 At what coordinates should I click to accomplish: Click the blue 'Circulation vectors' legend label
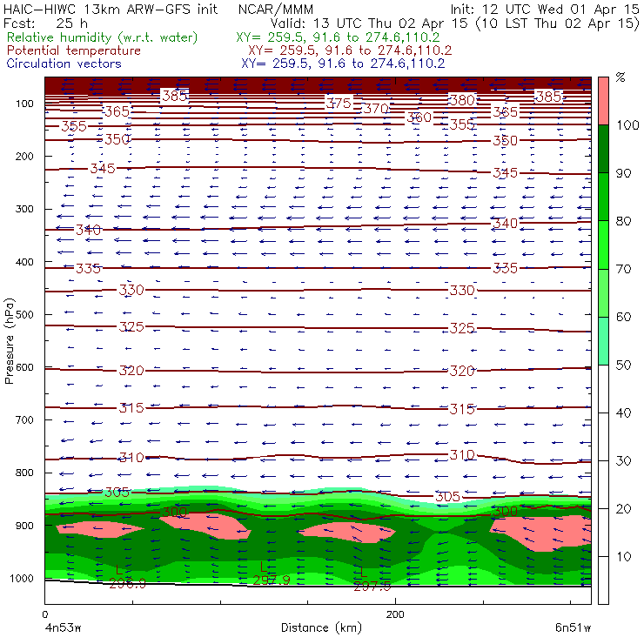[x=64, y=64]
